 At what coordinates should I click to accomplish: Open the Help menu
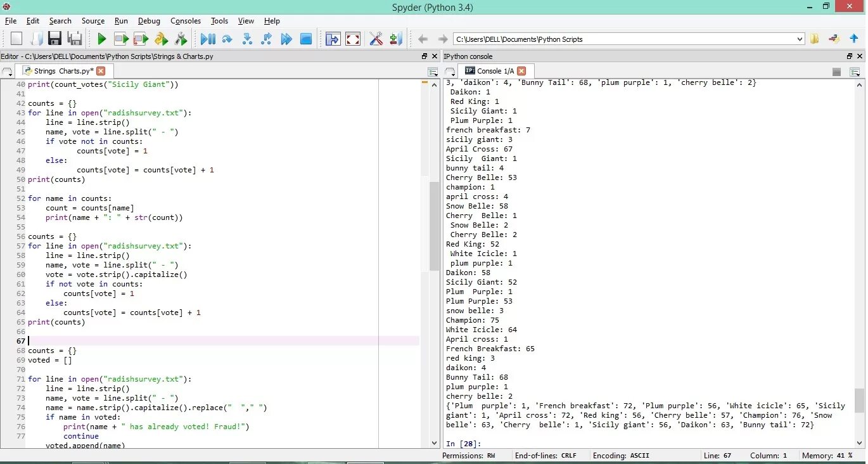(x=272, y=21)
